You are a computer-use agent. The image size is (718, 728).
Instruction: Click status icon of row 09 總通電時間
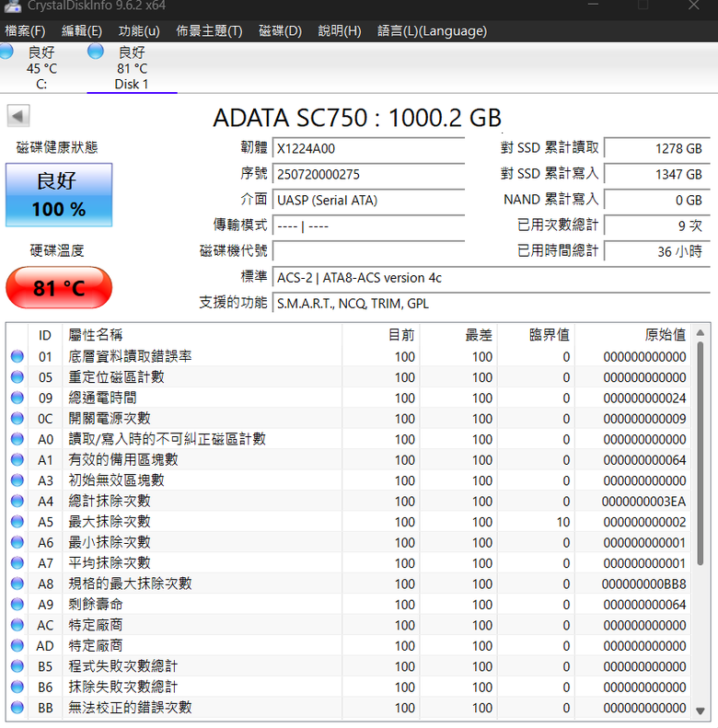click(17, 398)
